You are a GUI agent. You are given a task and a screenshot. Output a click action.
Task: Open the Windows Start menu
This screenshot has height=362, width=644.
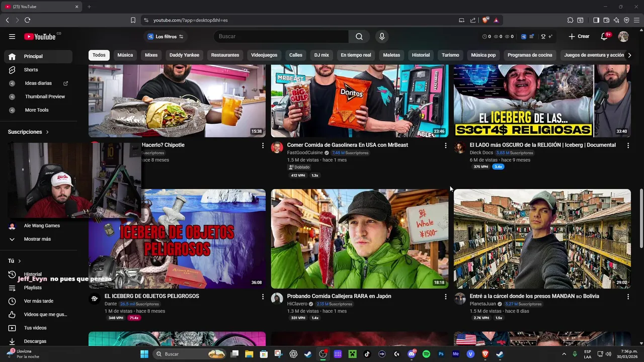(x=144, y=354)
